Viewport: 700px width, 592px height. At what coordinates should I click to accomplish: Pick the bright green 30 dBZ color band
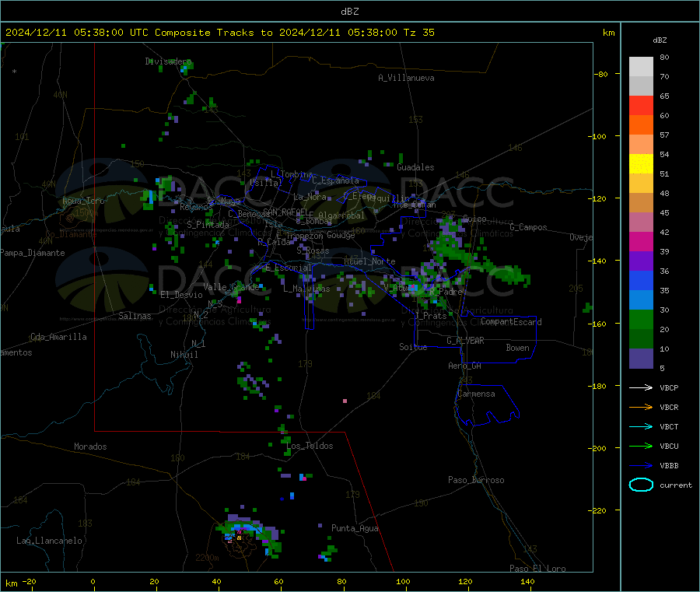641,319
